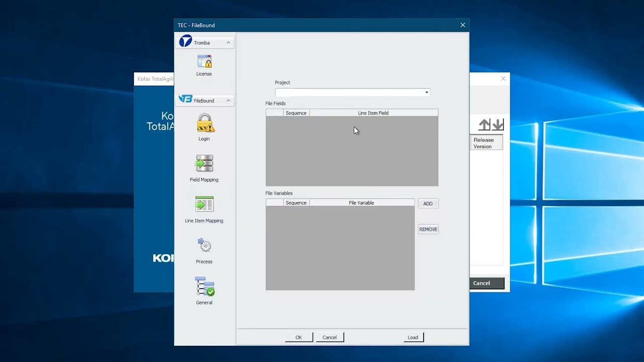644x362 pixels.
Task: Click the Line Item Field column header
Action: pyautogui.click(x=373, y=113)
